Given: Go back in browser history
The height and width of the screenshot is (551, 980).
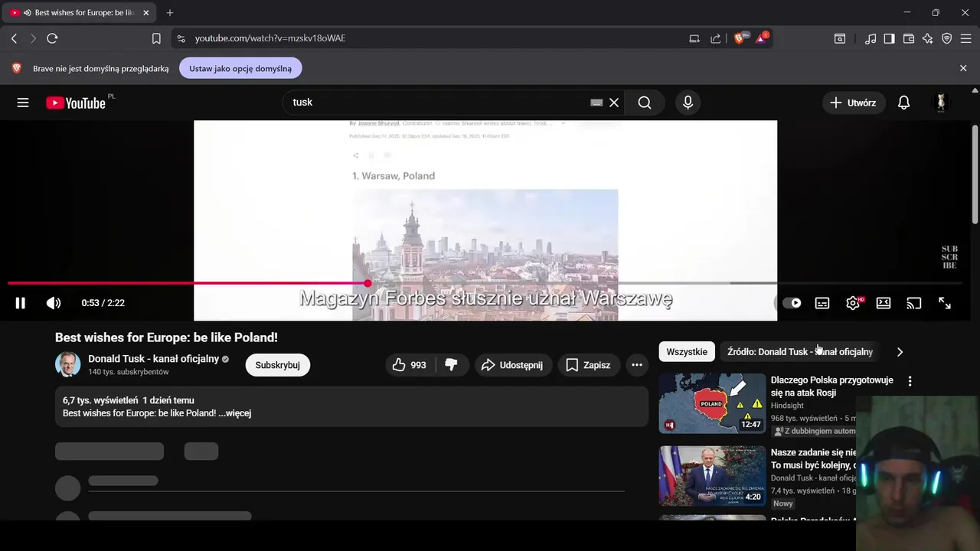Looking at the screenshot, I should click(x=14, y=38).
